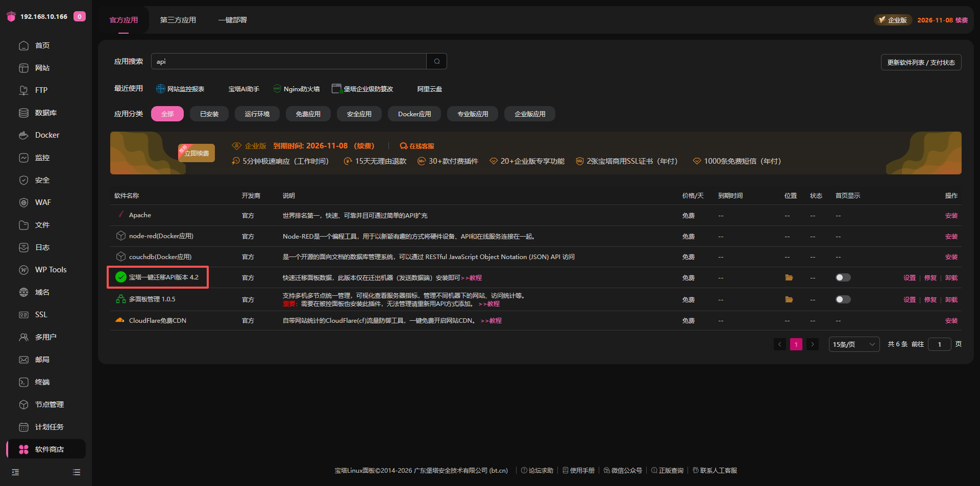Install Apache using its 安装 link
Screen dimensions: 980x486
tap(950, 215)
